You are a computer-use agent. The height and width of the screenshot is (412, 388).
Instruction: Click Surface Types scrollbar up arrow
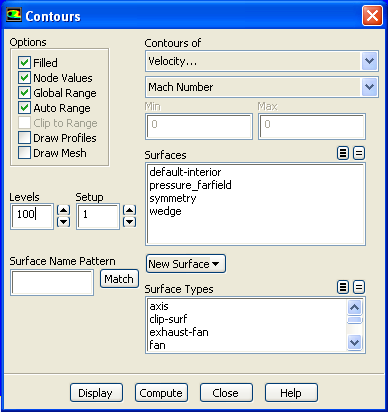[x=354, y=307]
